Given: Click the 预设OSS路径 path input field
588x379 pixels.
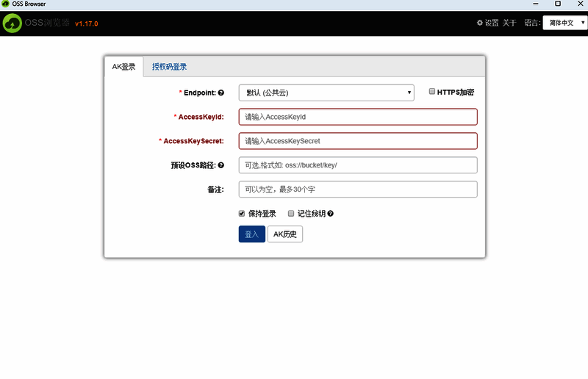Looking at the screenshot, I should (358, 165).
